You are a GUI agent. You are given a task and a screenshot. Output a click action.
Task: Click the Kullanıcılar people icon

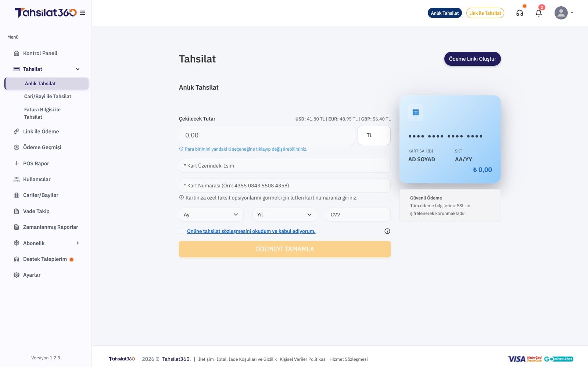pyautogui.click(x=17, y=179)
